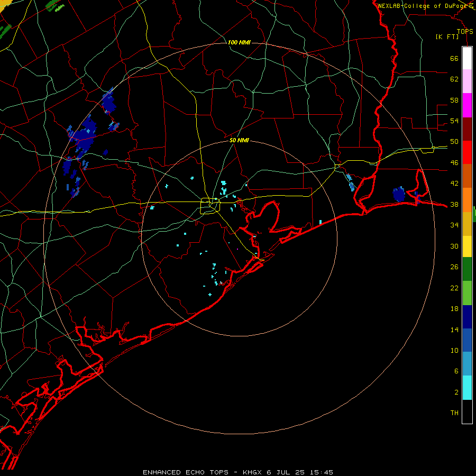This screenshot has width=476, height=476.
Task: Click the Enhanced Echo Tops KHGX caption
Action: click(237, 472)
